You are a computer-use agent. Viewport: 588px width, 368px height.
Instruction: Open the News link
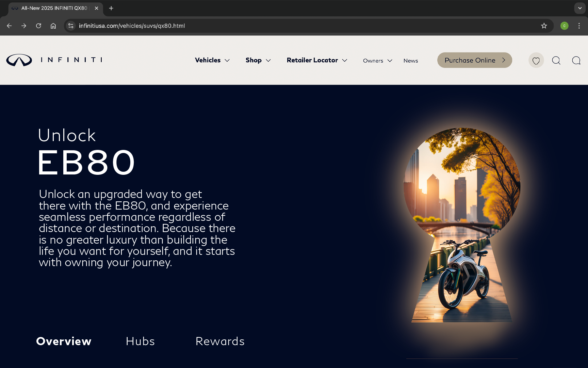click(411, 61)
